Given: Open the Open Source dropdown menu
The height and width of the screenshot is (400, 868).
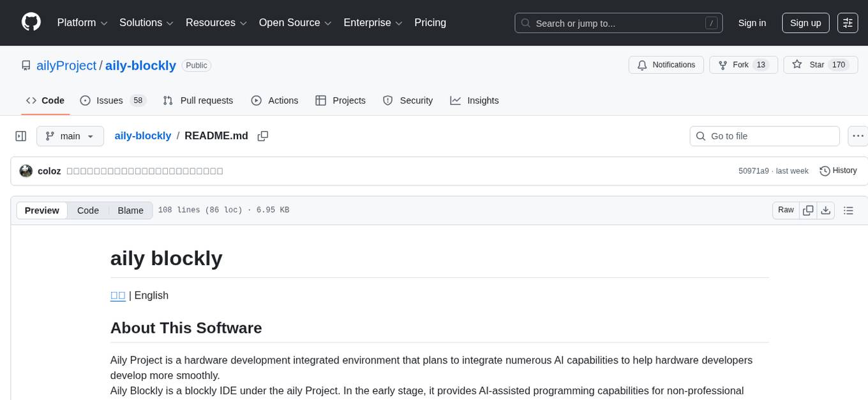Looking at the screenshot, I should (x=295, y=23).
